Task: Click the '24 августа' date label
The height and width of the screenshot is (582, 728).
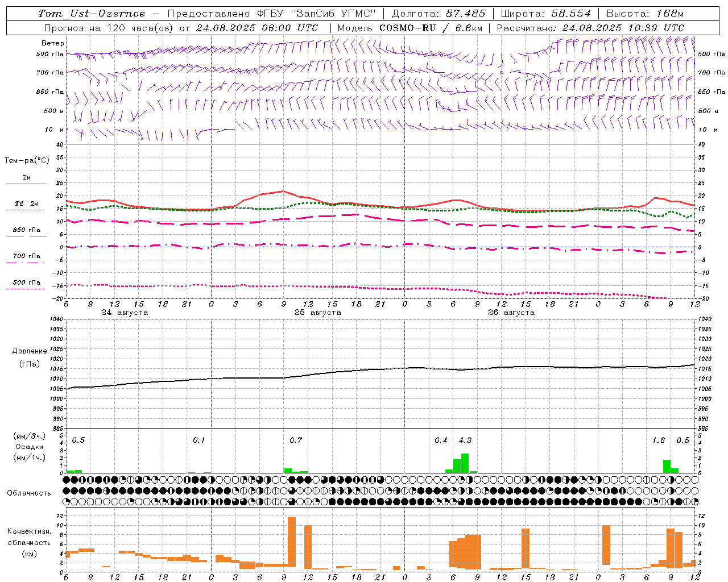Action: pyautogui.click(x=125, y=313)
